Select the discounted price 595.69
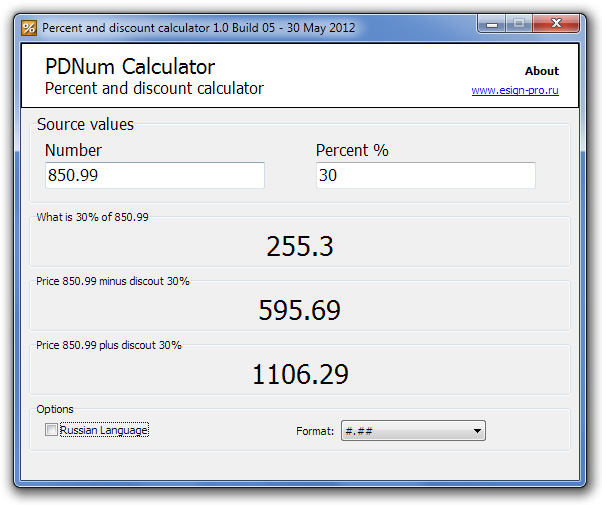 pyautogui.click(x=300, y=310)
